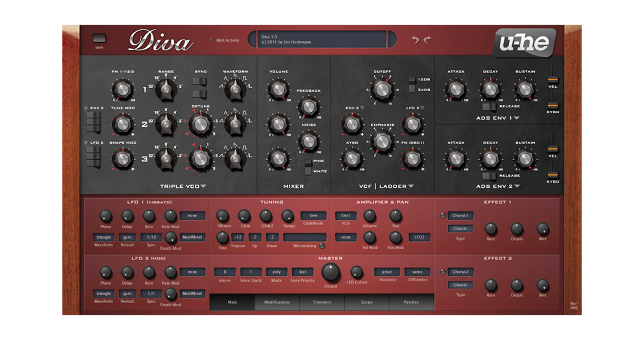This screenshot has width=644, height=340.
Task: Click ADS ENV 1 Attack knob
Action: click(455, 90)
